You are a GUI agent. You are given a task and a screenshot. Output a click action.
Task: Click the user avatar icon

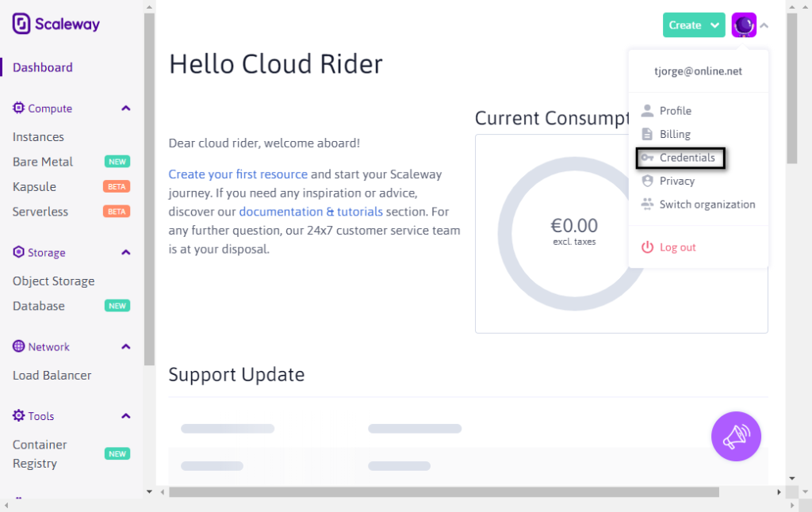pos(744,25)
